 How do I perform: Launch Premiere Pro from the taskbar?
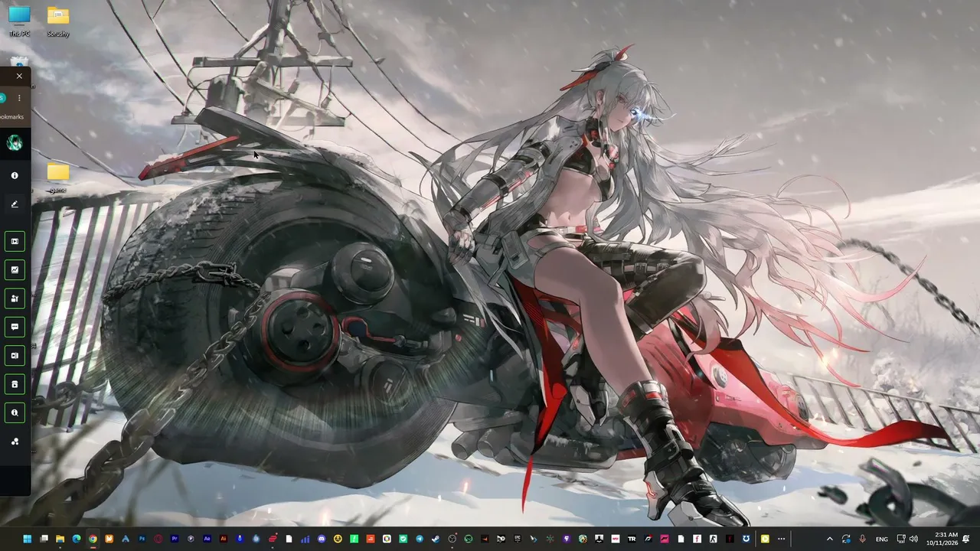point(175,539)
